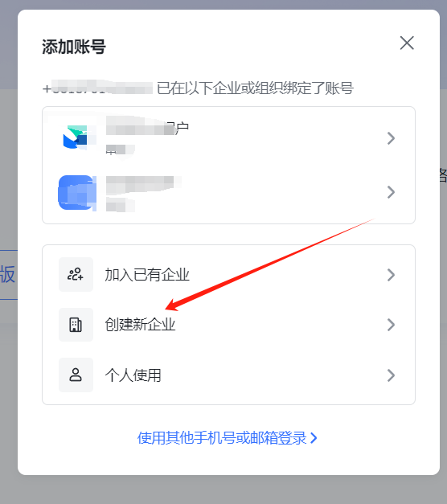Image resolution: width=447 pixels, height=504 pixels.
Task: Click the chevron on the 创建新企业 row
Action: click(391, 325)
